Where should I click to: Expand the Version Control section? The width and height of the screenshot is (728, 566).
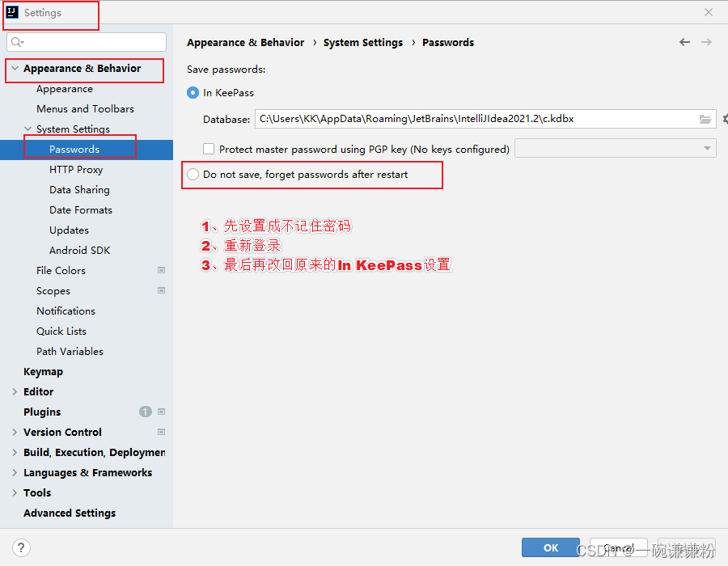pyautogui.click(x=15, y=432)
